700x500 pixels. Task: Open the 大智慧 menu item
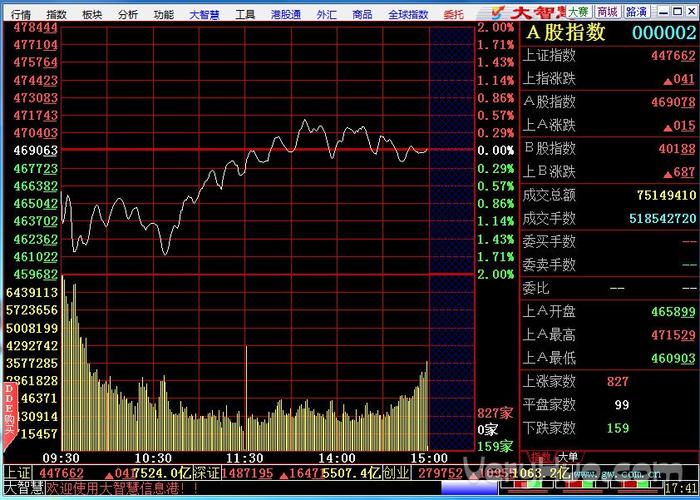[x=204, y=14]
